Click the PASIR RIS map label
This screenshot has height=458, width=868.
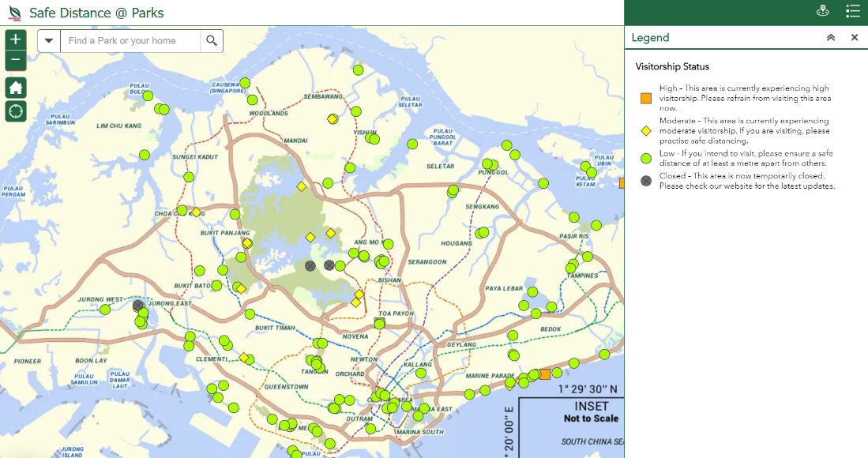click(x=573, y=236)
